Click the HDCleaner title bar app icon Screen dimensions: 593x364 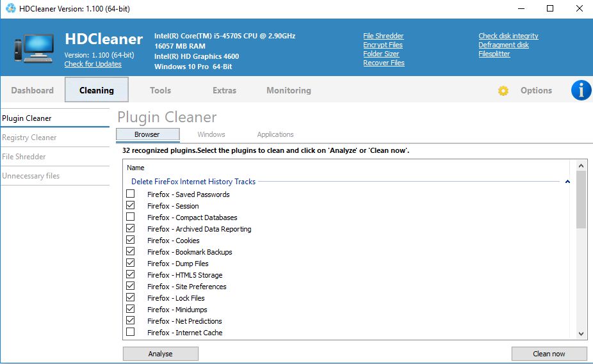11,8
